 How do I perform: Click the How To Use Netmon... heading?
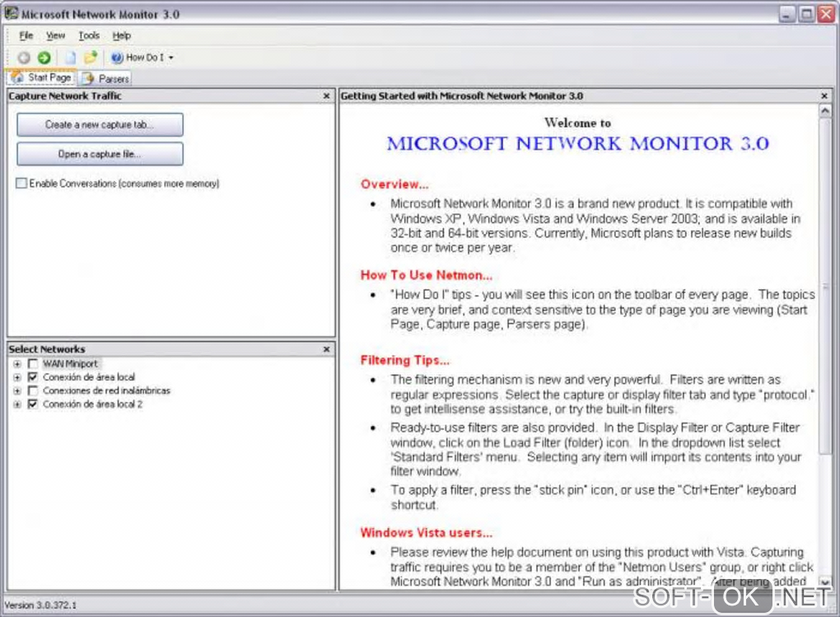point(426,275)
